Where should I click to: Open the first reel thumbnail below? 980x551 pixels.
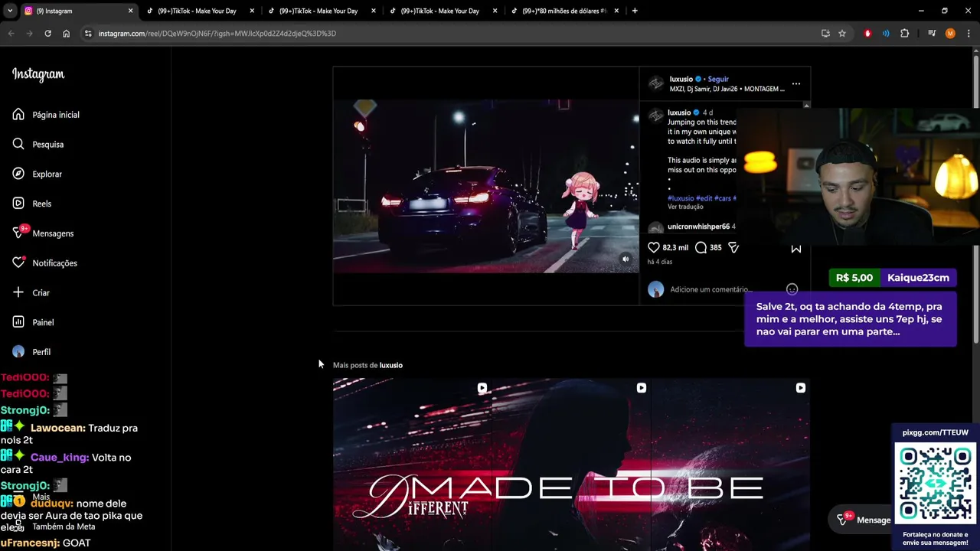click(x=412, y=465)
